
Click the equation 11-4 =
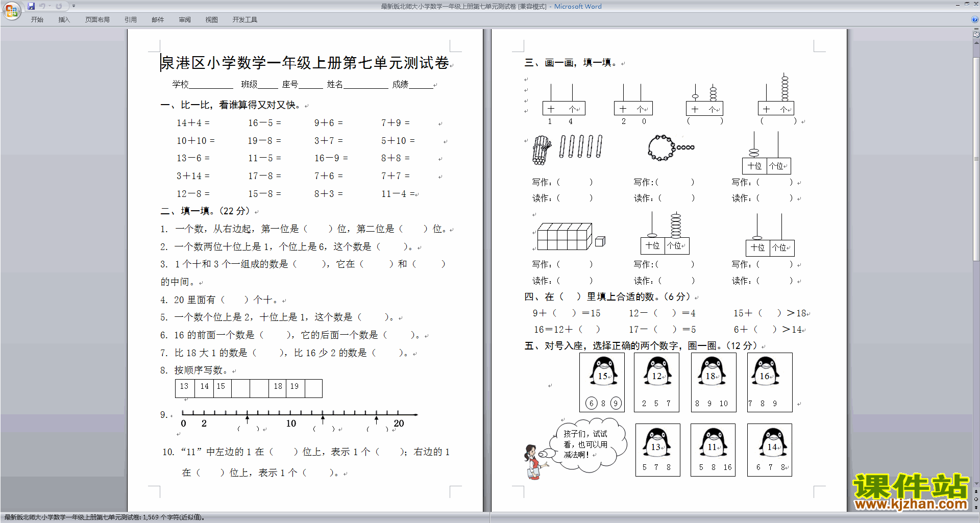coord(397,194)
